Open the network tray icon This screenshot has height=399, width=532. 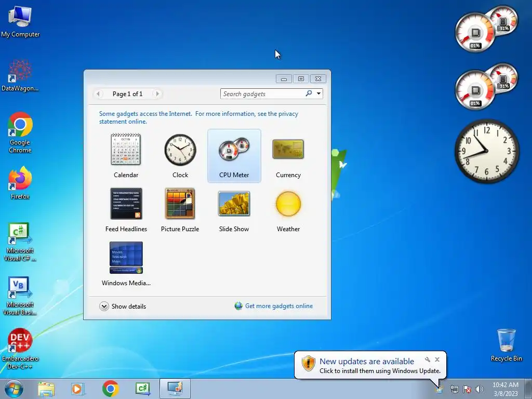(x=454, y=389)
